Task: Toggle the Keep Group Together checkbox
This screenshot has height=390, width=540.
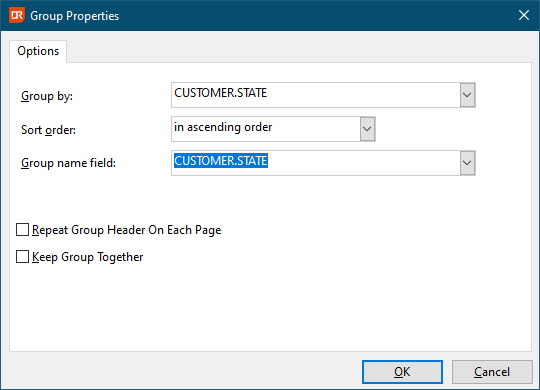Action: (22, 257)
